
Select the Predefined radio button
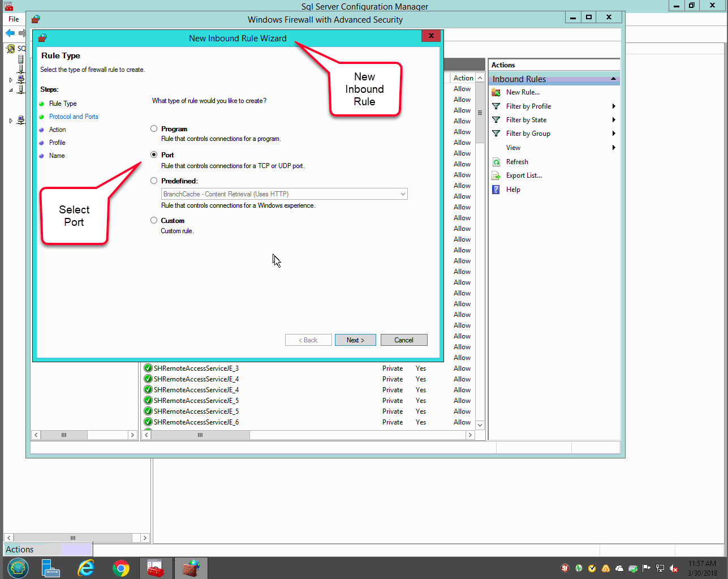click(x=154, y=181)
